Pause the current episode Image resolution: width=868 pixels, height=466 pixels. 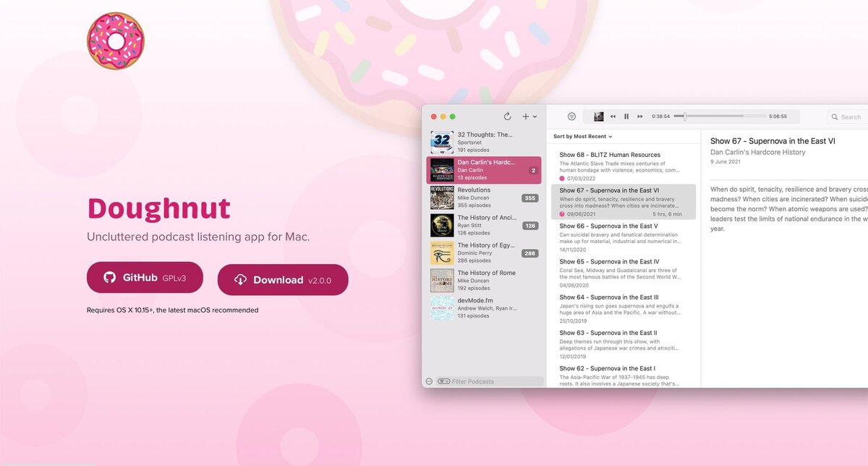(626, 116)
